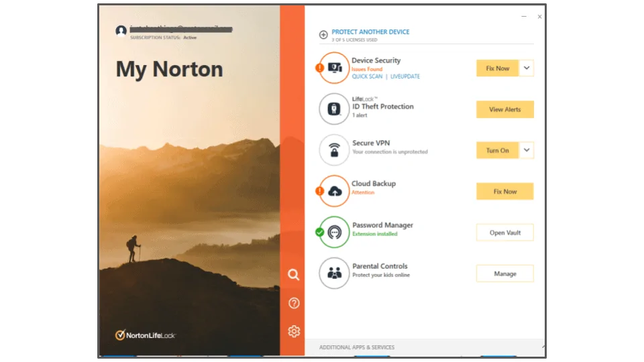Click the NortonLifeLock logo
Image resolution: width=644 pixels, height=362 pixels.
point(145,335)
